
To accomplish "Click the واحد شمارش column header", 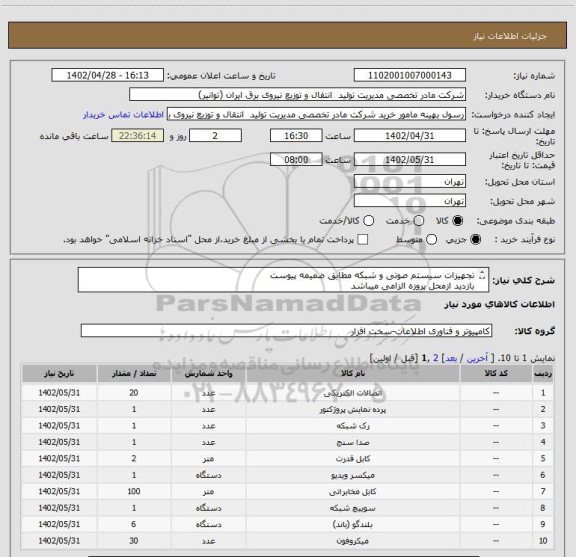I will click(208, 373).
